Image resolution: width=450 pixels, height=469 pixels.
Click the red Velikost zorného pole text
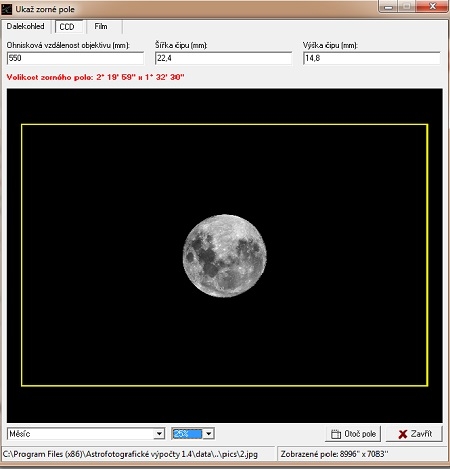[95, 77]
